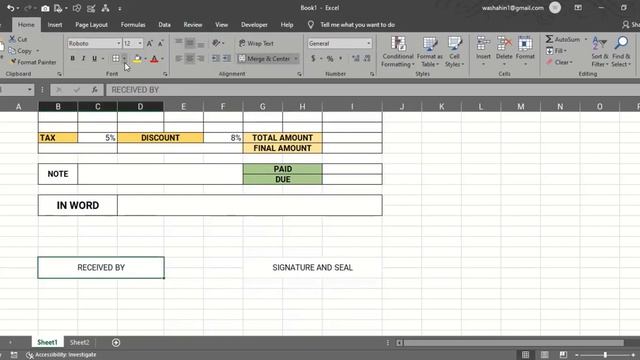Click the AutoSum sigma
Screen dimensions: 640x360
click(550, 39)
